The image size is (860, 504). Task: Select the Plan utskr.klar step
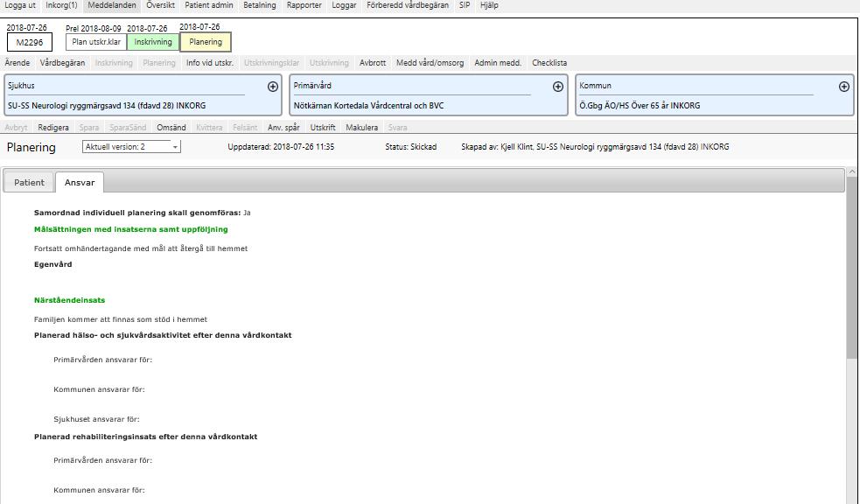96,42
